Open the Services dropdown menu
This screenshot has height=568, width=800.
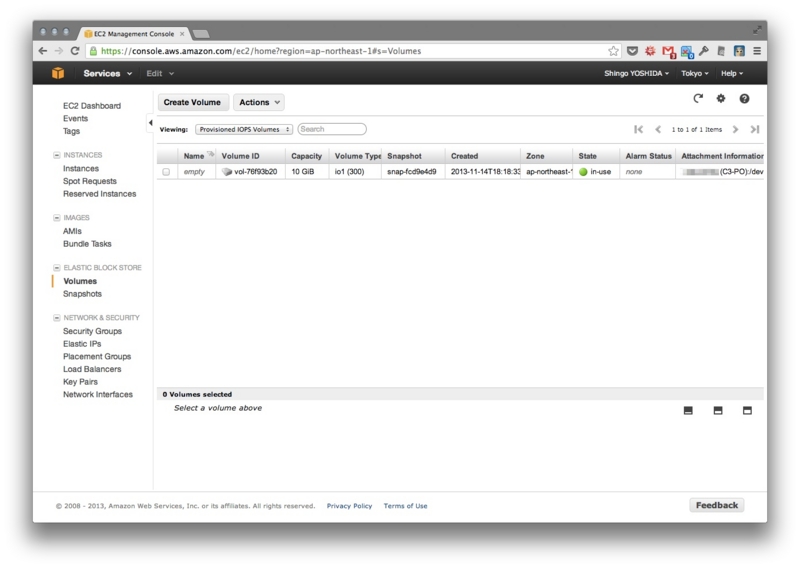tap(108, 73)
